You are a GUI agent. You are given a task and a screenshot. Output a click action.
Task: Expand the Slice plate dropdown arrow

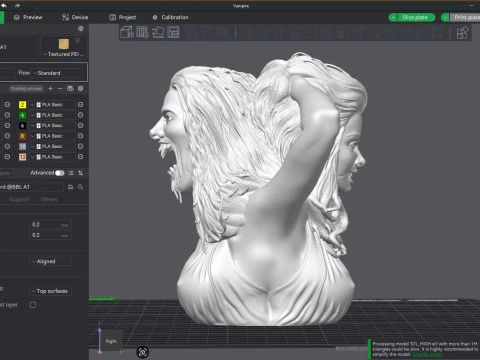click(393, 17)
